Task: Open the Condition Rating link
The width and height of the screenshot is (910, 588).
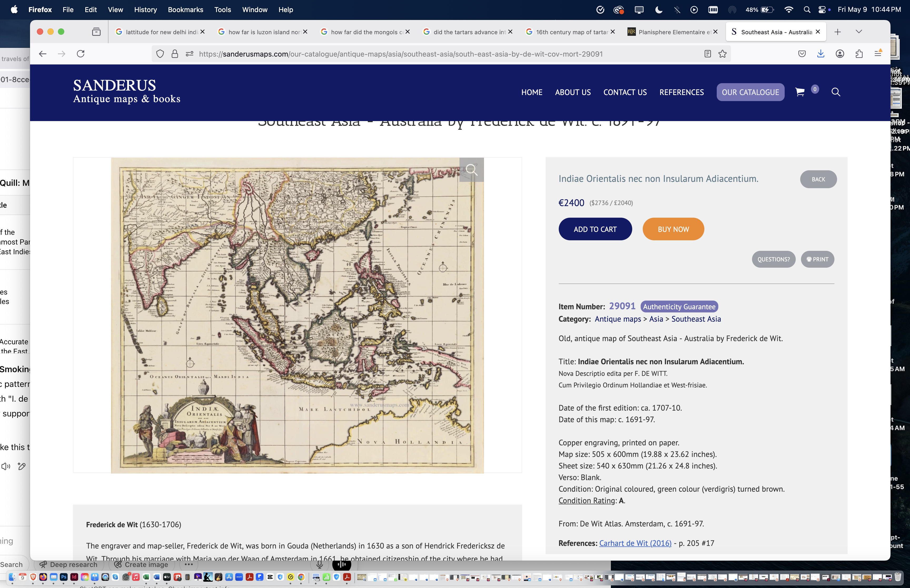Action: (587, 501)
